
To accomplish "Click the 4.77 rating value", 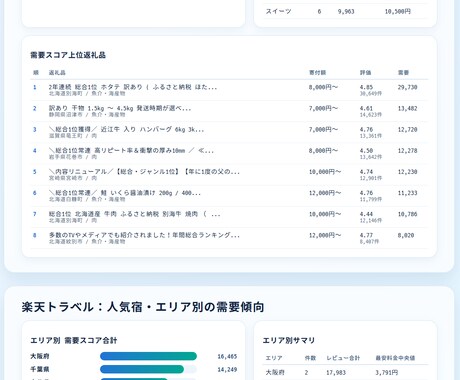I will (366, 235).
